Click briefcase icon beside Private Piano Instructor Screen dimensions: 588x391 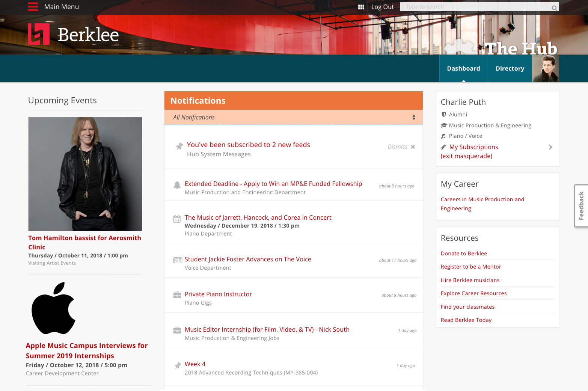(177, 295)
